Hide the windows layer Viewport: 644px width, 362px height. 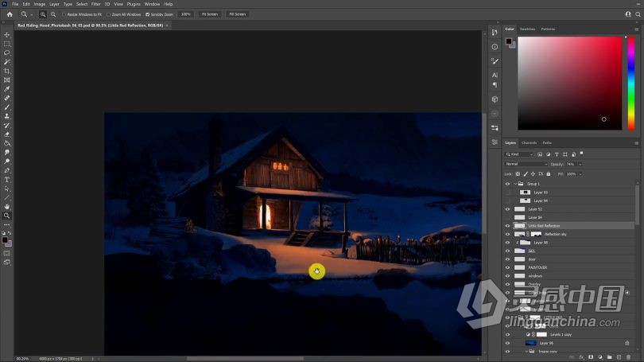point(507,276)
